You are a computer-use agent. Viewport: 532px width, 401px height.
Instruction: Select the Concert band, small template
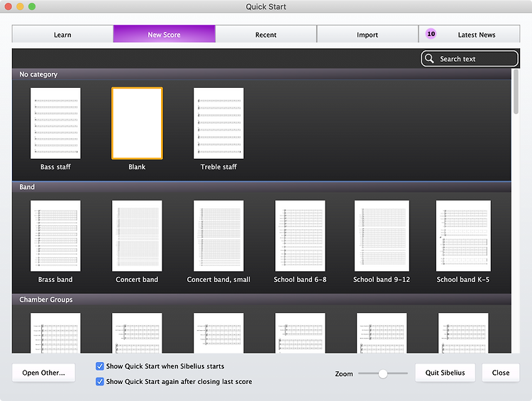coord(218,236)
